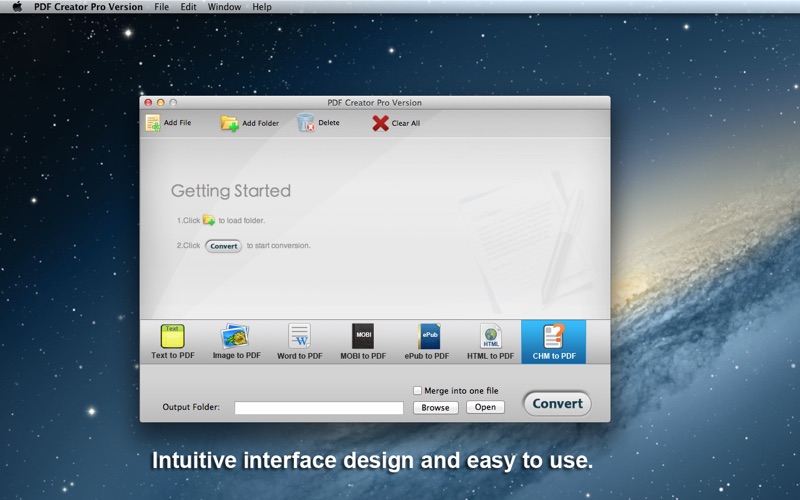Viewport: 800px width, 500px height.
Task: Open the Edit menu
Action: [x=188, y=7]
